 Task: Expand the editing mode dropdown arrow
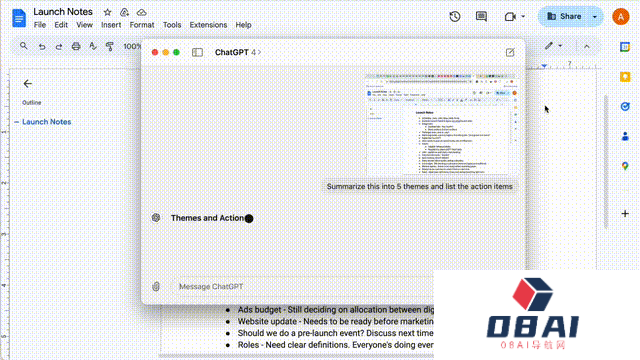coord(560,46)
